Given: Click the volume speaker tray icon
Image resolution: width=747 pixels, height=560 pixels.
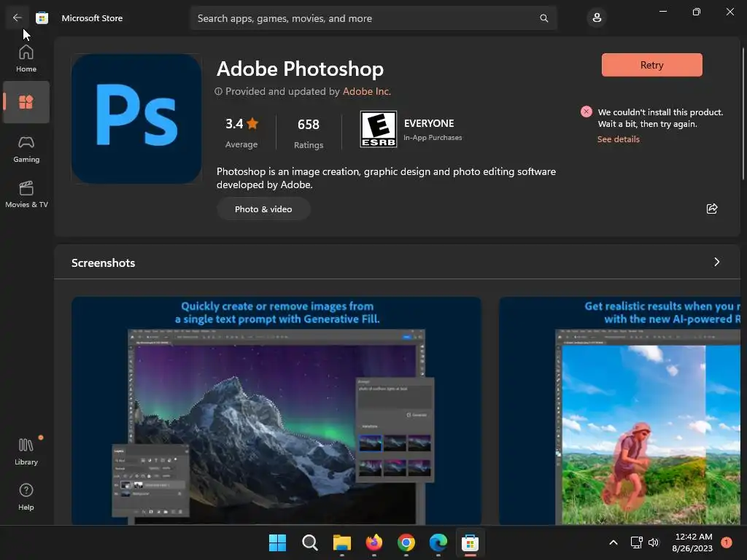Looking at the screenshot, I should click(x=654, y=542).
